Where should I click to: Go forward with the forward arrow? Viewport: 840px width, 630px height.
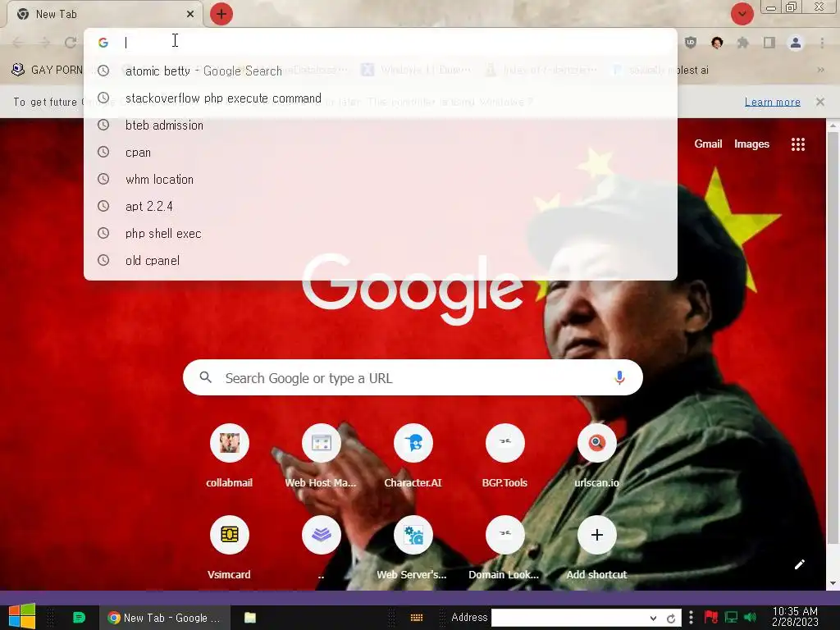44,43
